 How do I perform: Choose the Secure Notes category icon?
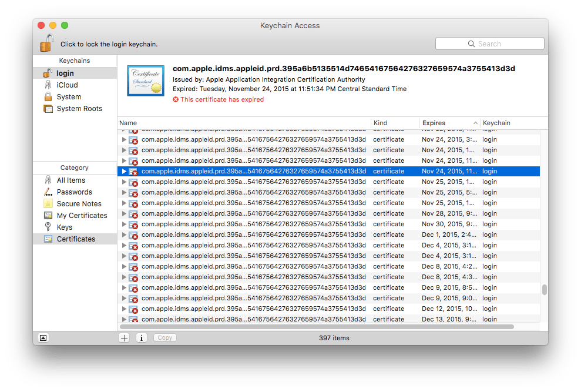48,203
